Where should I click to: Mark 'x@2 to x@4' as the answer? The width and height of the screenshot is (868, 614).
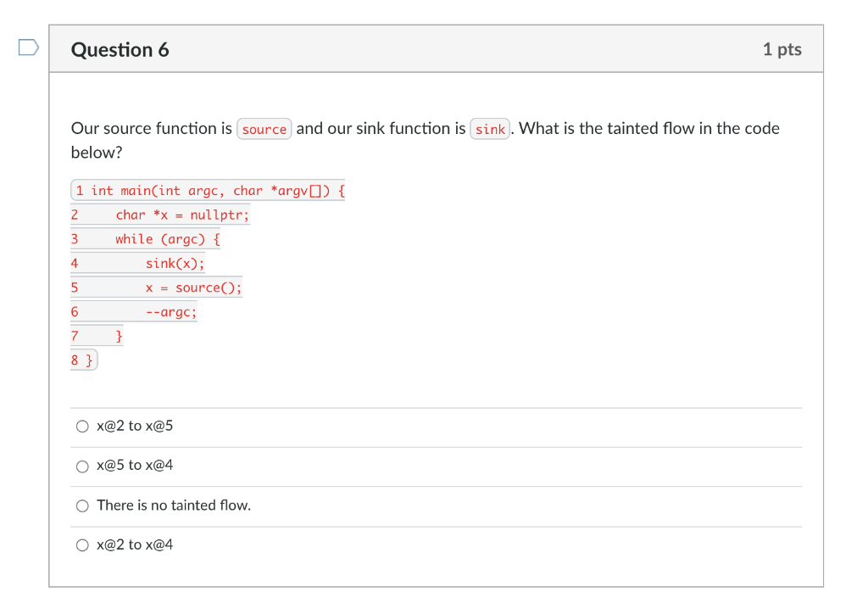[82, 545]
